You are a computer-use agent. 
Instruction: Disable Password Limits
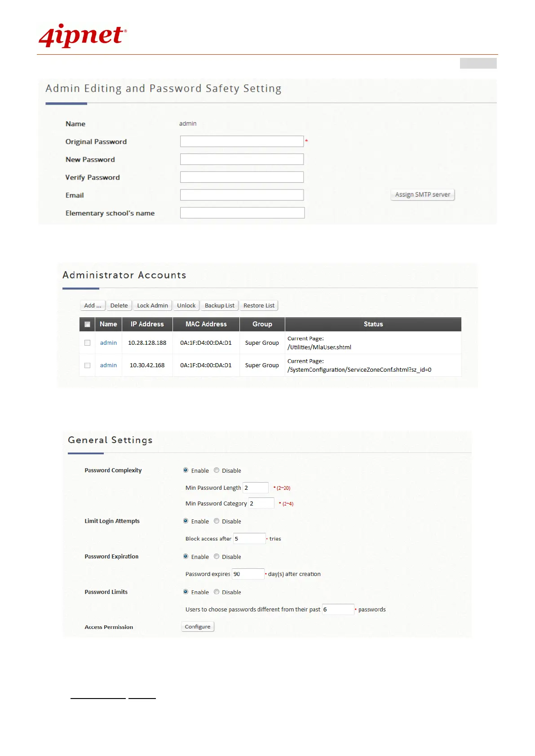point(217,592)
